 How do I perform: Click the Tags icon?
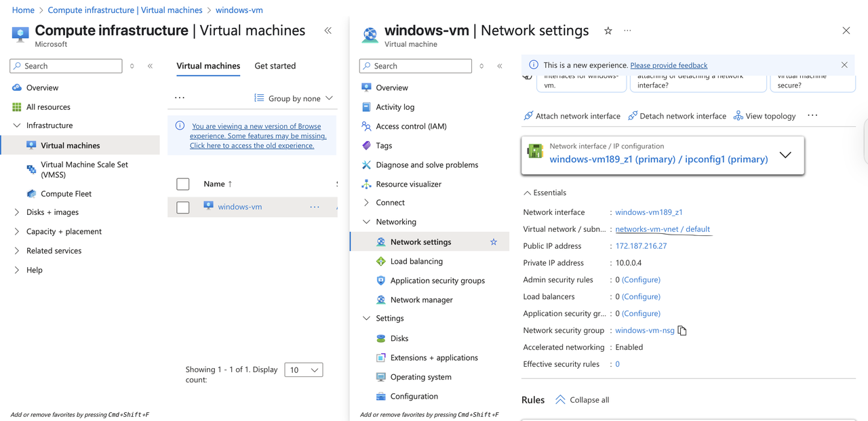(366, 145)
